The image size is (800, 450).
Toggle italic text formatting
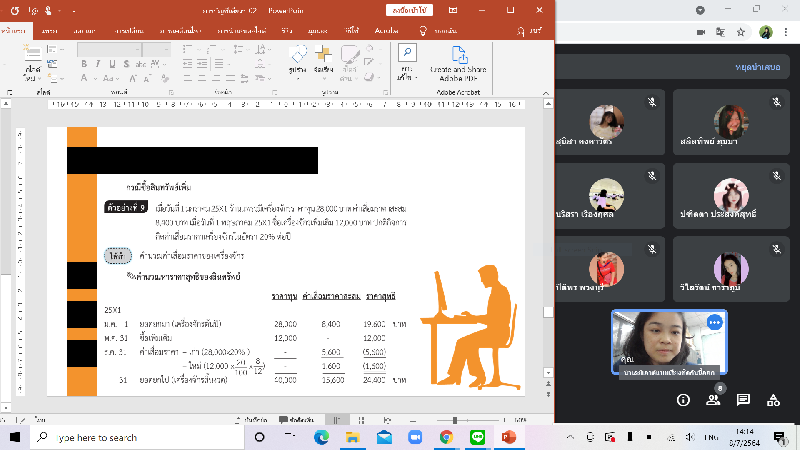pos(98,64)
